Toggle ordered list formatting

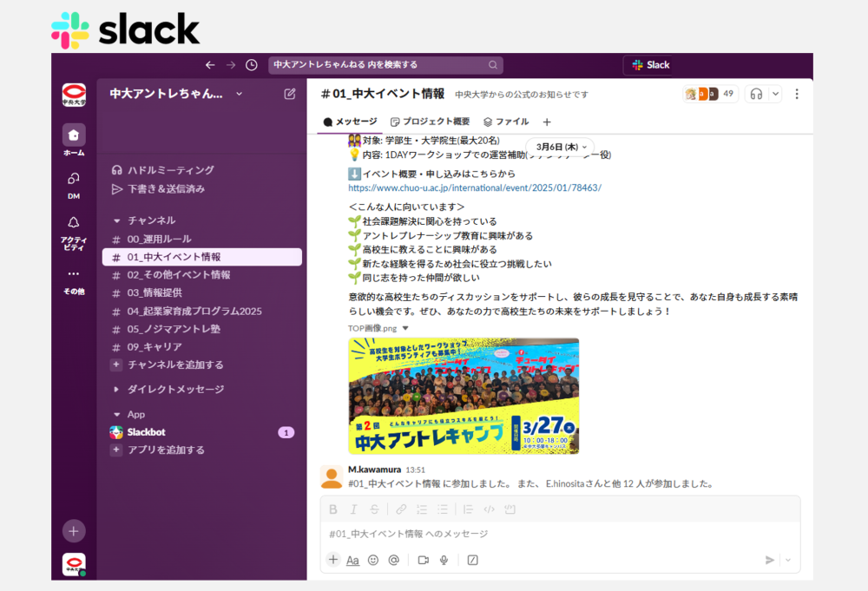(422, 509)
